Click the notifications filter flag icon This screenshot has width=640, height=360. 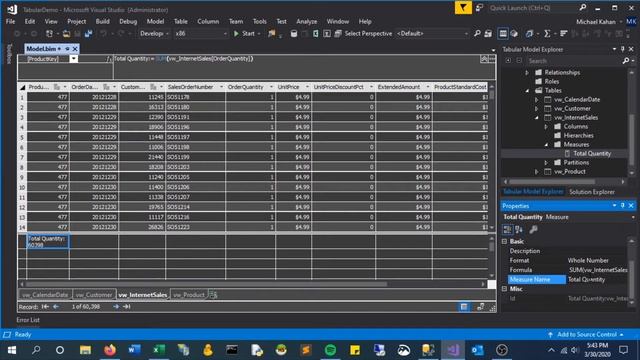point(463,8)
